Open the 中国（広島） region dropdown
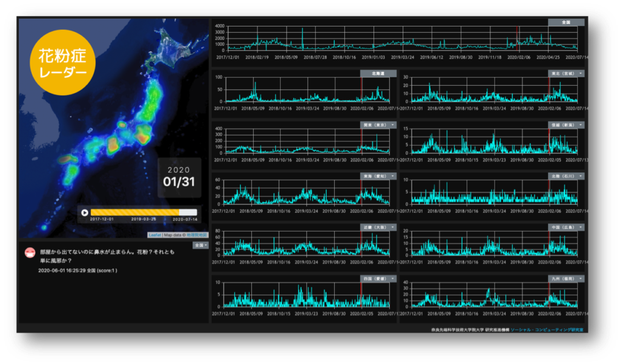The image size is (620, 364). (x=567, y=228)
